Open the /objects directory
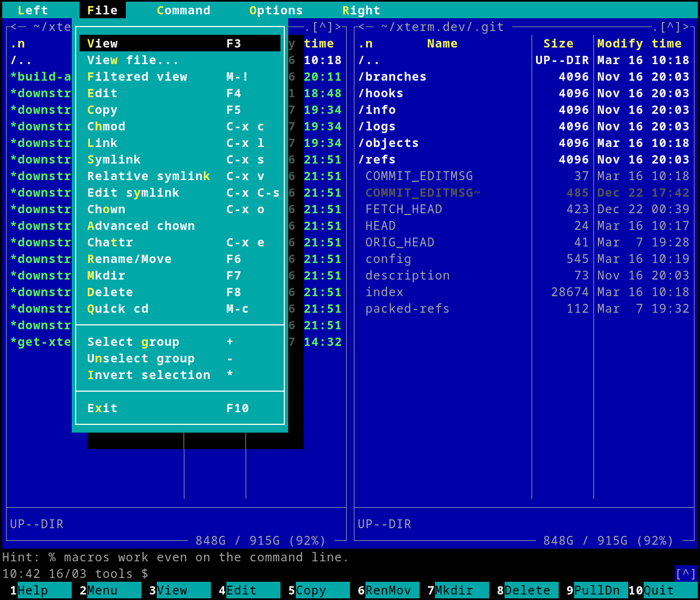 click(389, 143)
